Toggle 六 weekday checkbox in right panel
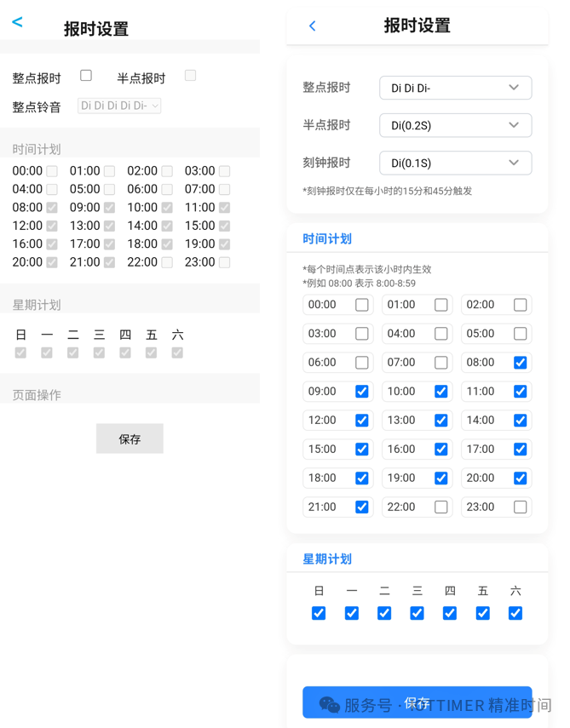 pos(515,613)
